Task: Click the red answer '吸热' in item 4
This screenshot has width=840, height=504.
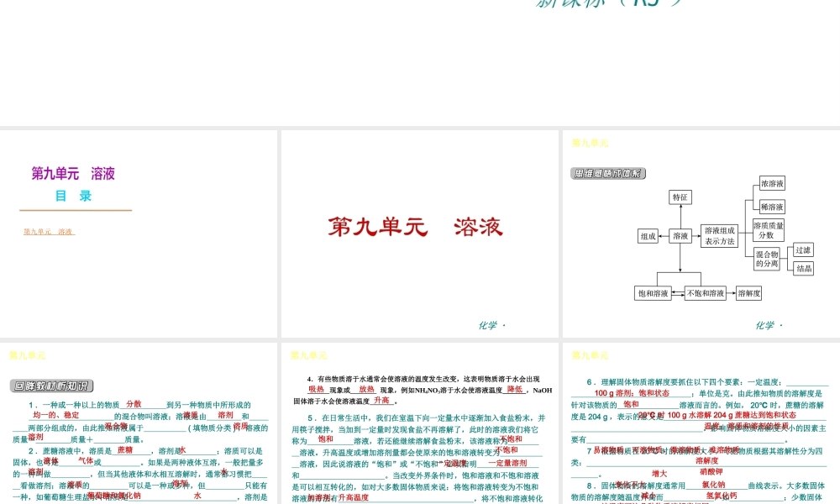Action: [x=316, y=390]
